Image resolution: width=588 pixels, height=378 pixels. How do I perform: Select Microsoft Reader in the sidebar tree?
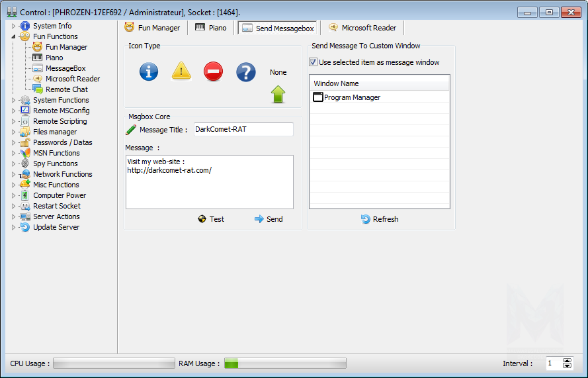point(72,79)
